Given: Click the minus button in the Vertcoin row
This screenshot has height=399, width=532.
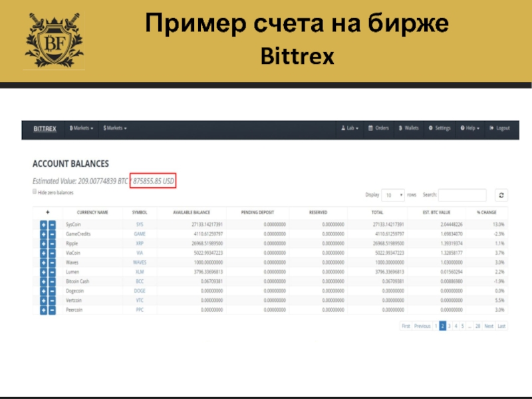Looking at the screenshot, I should [52, 301].
